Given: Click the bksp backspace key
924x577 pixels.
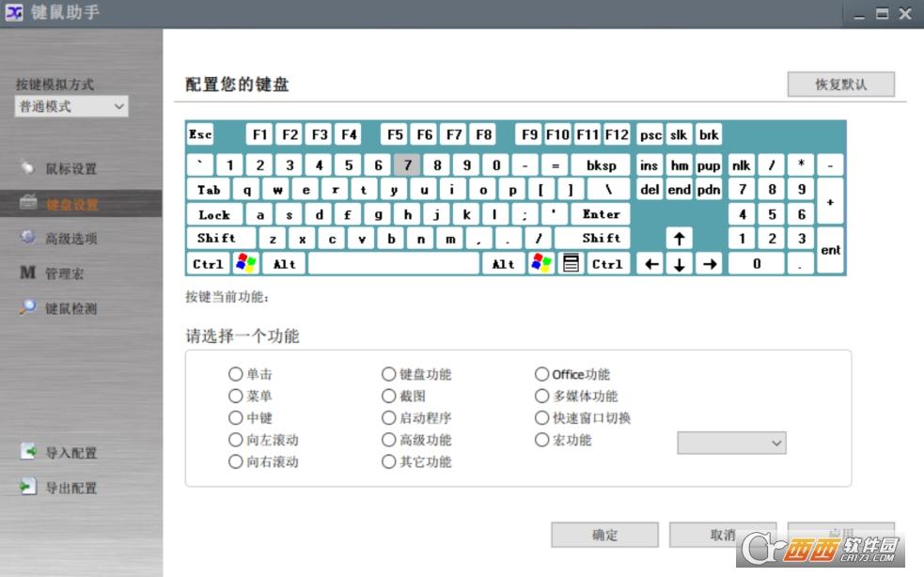Looking at the screenshot, I should click(601, 165).
